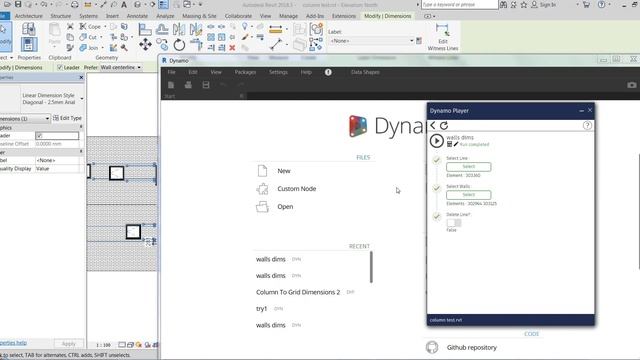Open walls dims script inputs icon
The width and height of the screenshot is (640, 360).
point(449,144)
